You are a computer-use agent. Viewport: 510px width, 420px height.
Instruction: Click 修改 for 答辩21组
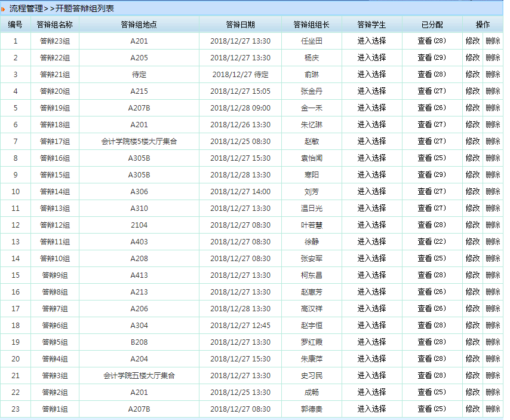pos(472,75)
